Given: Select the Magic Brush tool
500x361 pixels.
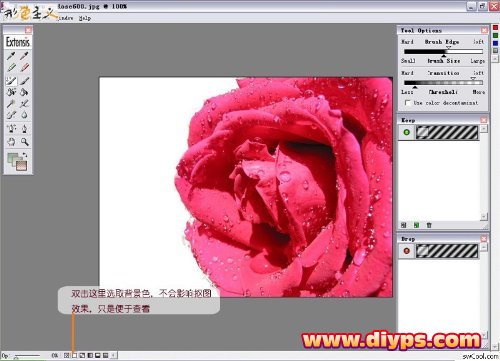Looking at the screenshot, I should [x=11, y=80].
